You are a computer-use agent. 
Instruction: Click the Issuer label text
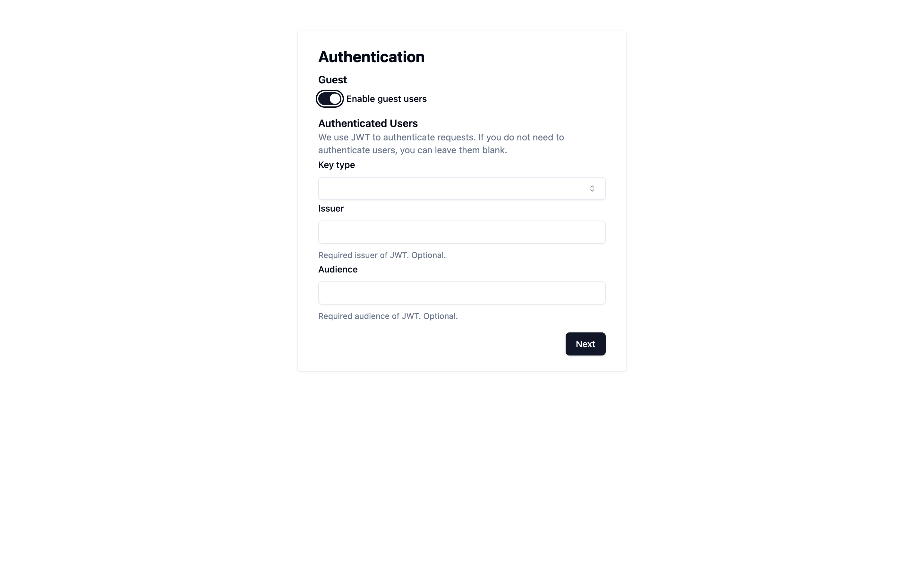pyautogui.click(x=331, y=208)
